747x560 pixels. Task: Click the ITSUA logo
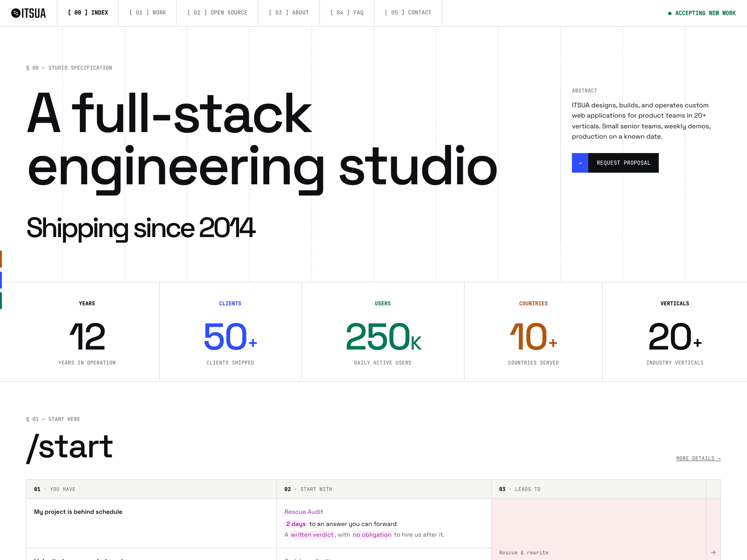point(28,13)
